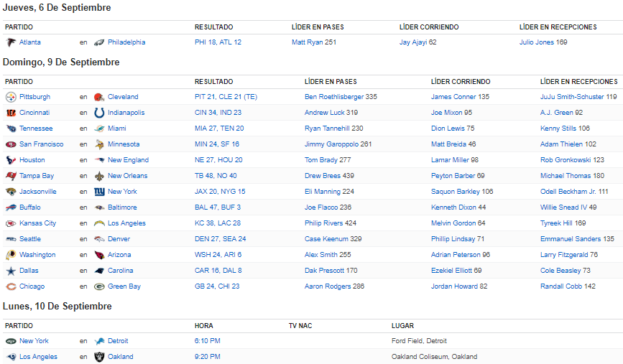Click the Carolina Panthers team logo
The image size is (623, 364).
(99, 271)
